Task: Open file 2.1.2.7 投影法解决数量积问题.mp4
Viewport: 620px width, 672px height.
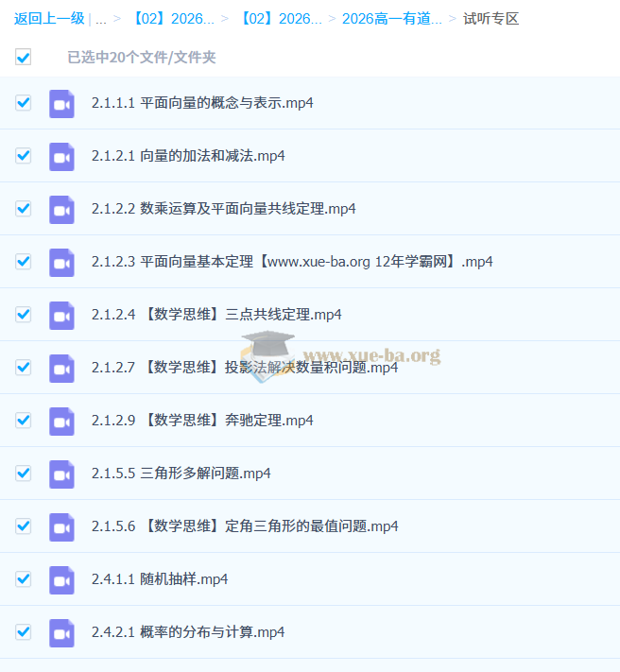Action: pos(245,368)
